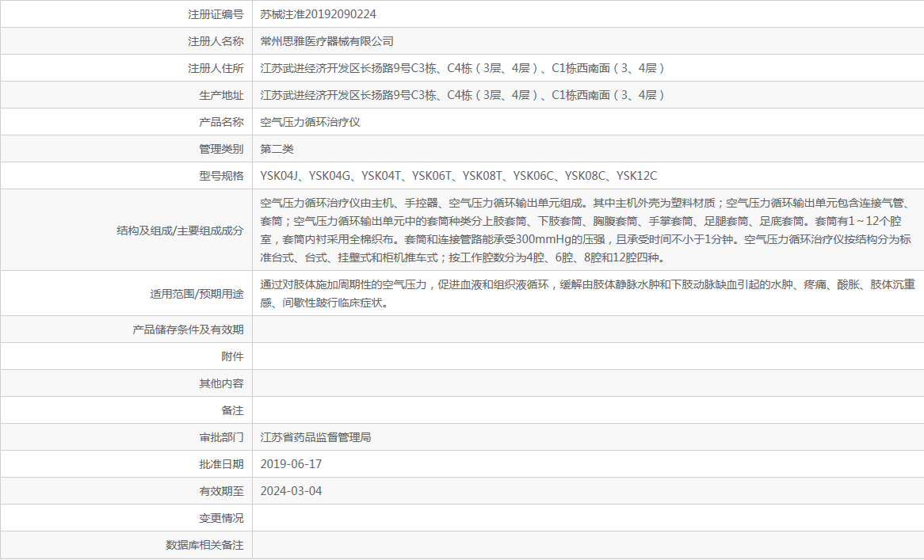Viewport: 924px width, 560px height.
Task: Select the 适用范围/预期用途 label
Action: coord(197,293)
